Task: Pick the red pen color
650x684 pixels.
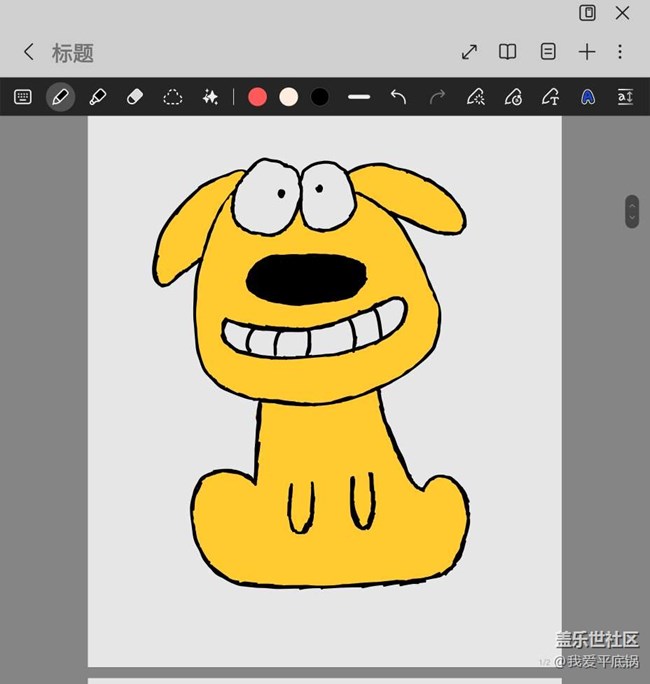Action: pyautogui.click(x=258, y=97)
